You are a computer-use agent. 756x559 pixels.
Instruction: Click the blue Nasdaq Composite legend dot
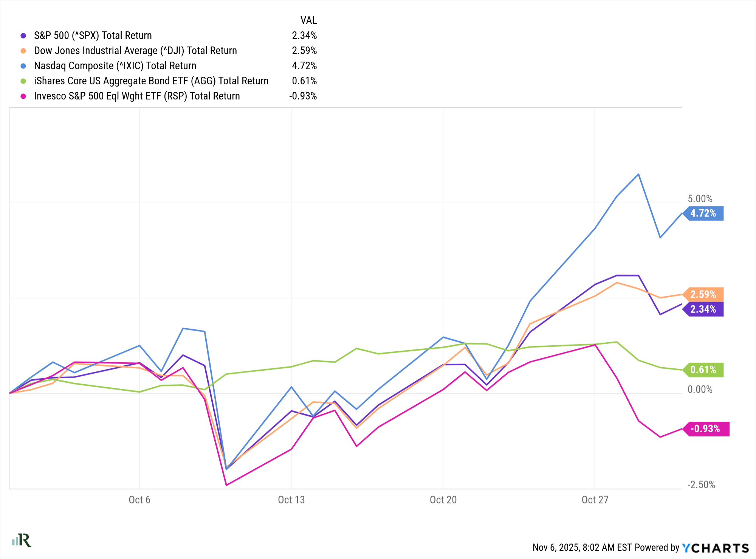pos(23,66)
